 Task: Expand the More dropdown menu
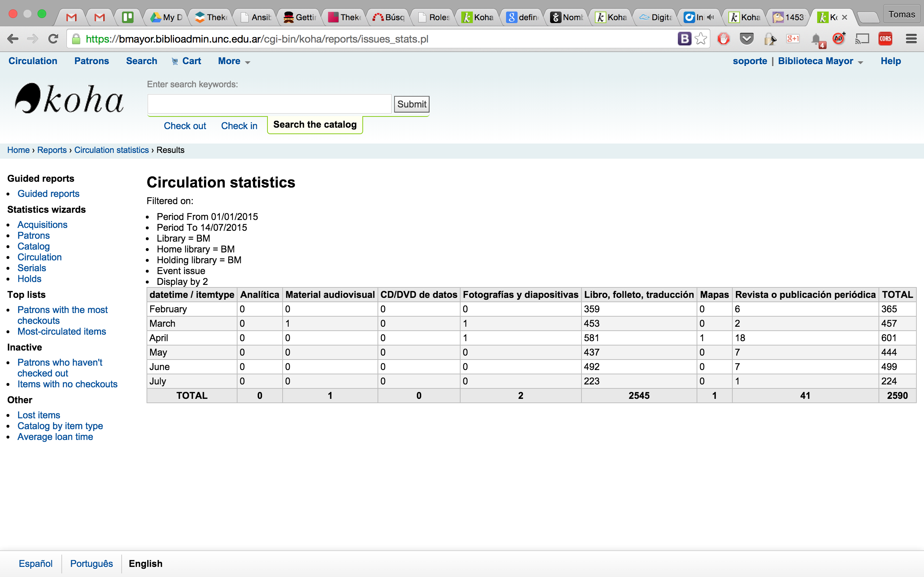click(234, 61)
